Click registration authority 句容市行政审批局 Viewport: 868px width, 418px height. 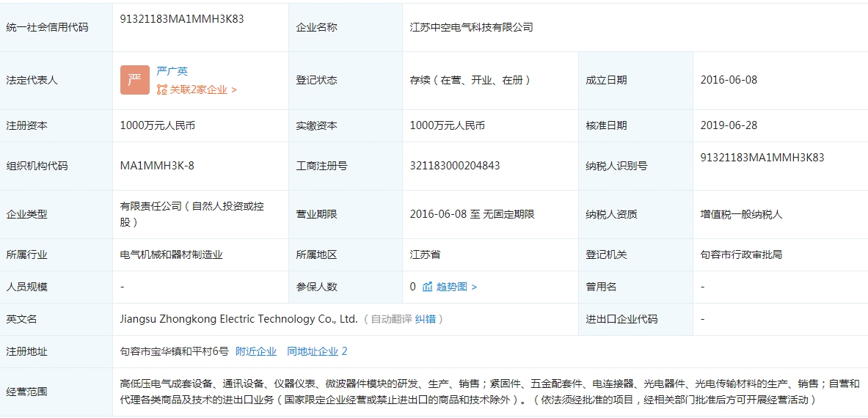point(741,254)
